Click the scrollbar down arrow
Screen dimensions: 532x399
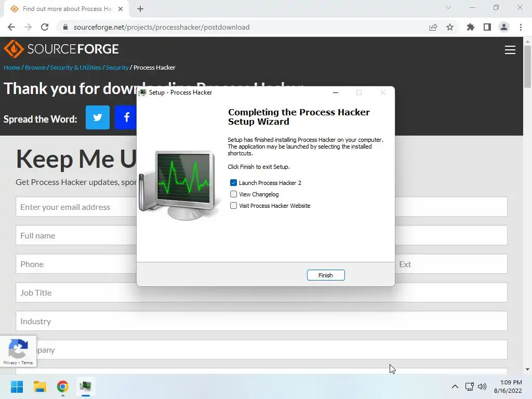527,369
